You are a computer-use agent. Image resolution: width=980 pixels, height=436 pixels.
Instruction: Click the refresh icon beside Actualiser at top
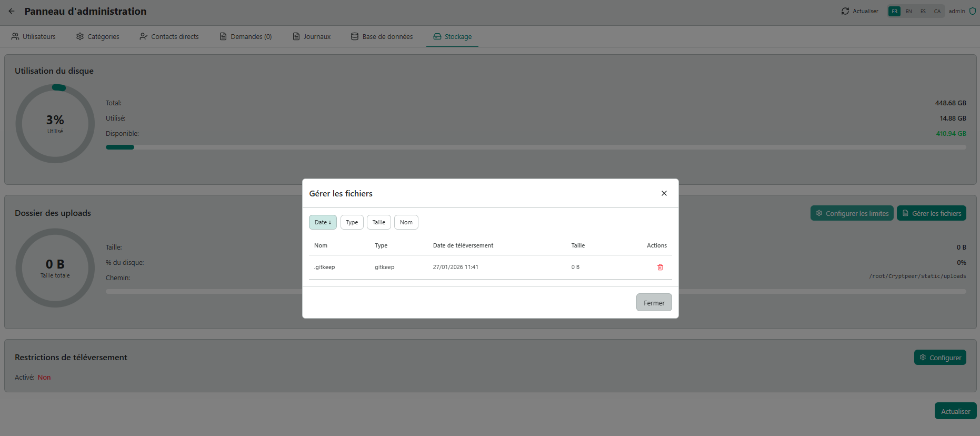click(845, 11)
